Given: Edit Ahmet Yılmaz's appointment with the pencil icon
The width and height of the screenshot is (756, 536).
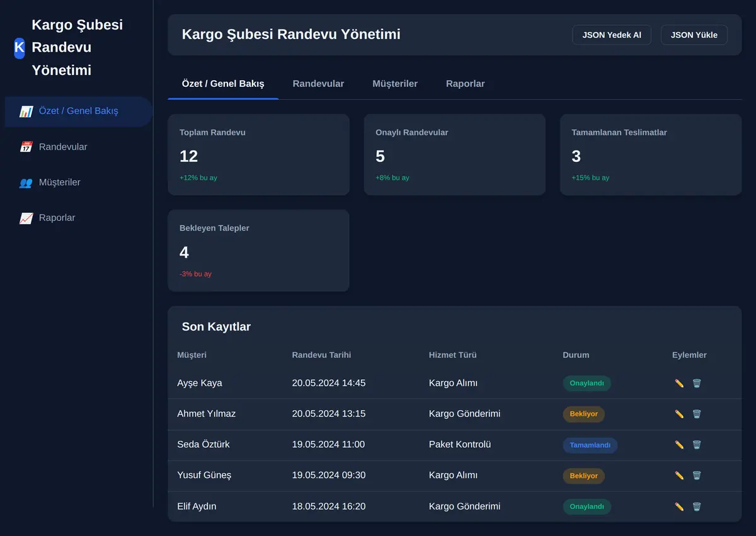Looking at the screenshot, I should point(679,414).
